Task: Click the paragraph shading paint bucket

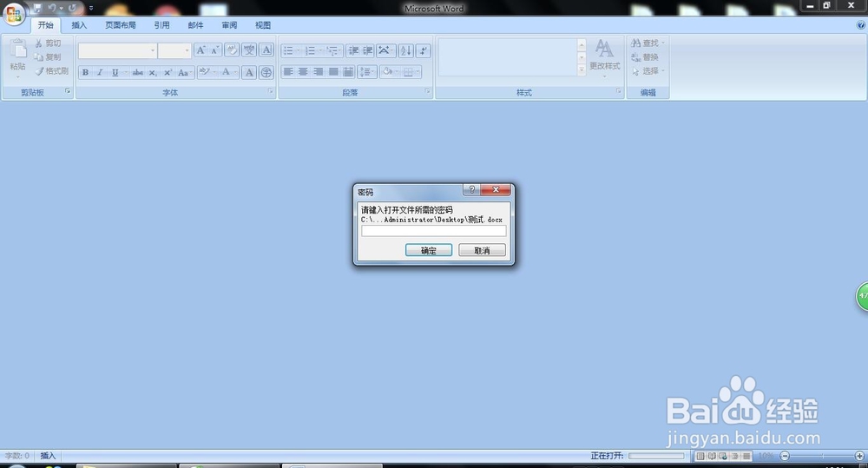Action: click(x=387, y=72)
